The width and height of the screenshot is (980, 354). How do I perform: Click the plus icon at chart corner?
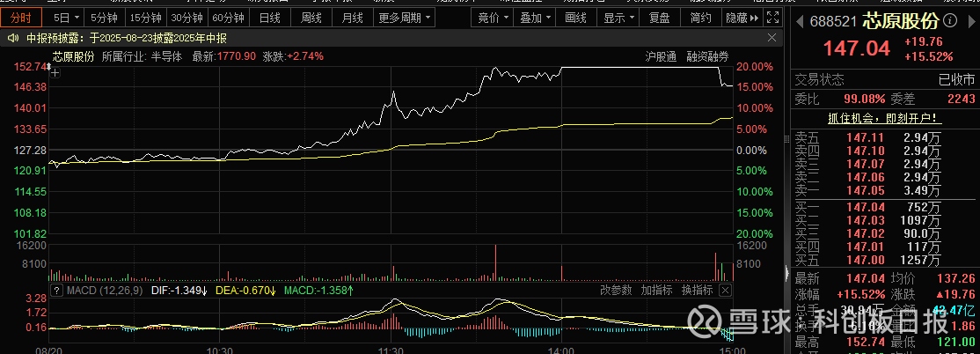click(x=55, y=72)
